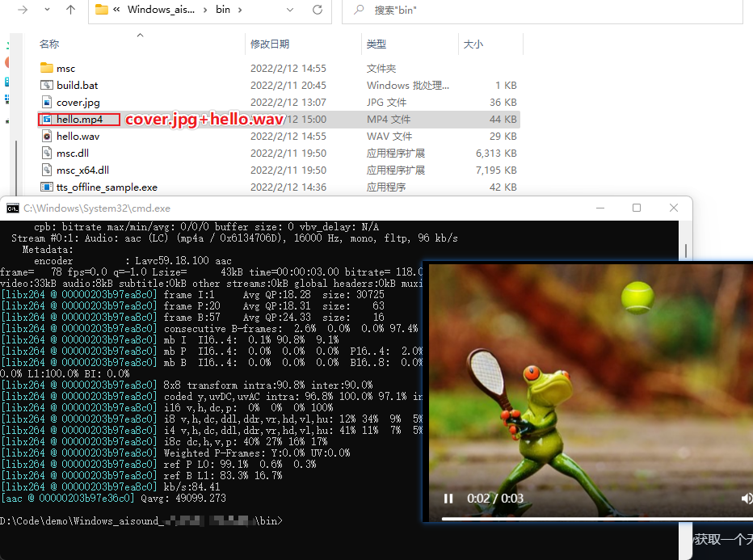Seek on the video progress bar
The height and width of the screenshot is (560, 753).
(x=597, y=519)
